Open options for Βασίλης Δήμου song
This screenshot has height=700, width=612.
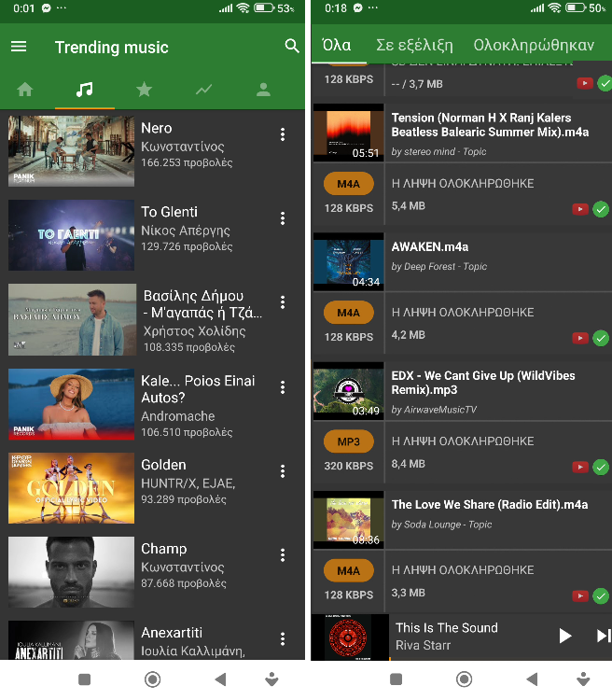click(x=283, y=302)
